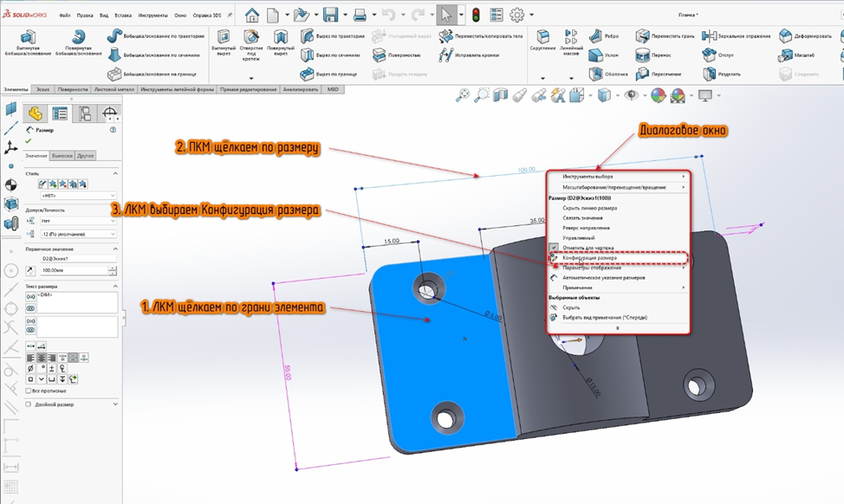844x504 pixels.
Task: Select Бобышка/основание по сечениям loft tool
Action: click(153, 55)
